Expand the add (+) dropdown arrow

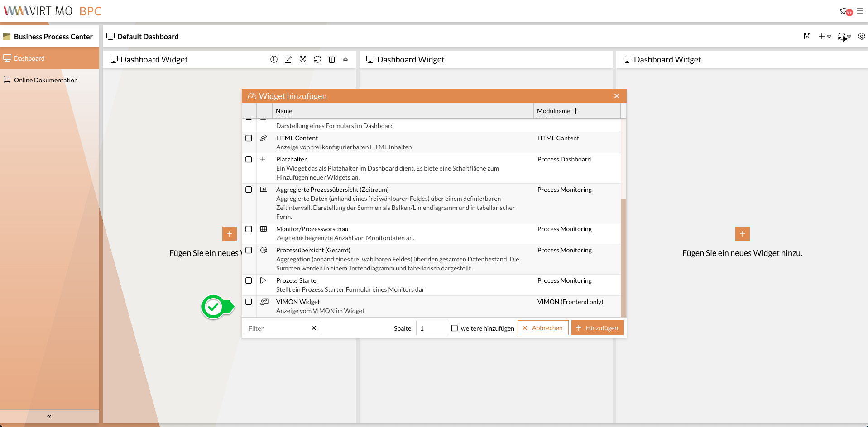[829, 36]
